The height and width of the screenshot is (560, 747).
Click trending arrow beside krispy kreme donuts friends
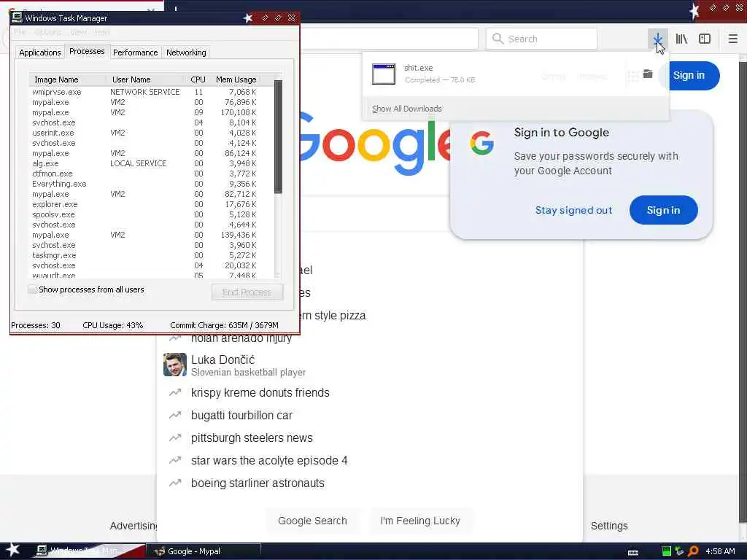click(175, 392)
